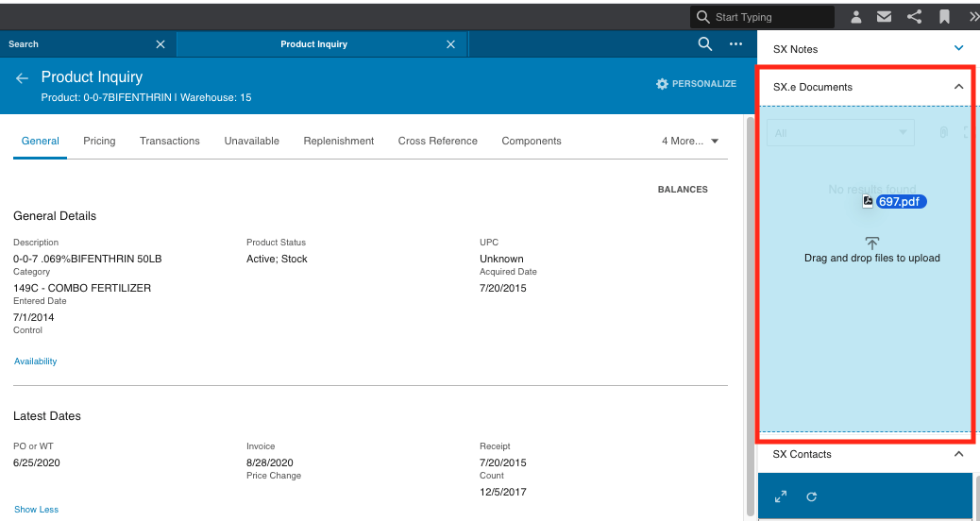Screen dimensions: 980x521
Task: Click the Latest Dates heading
Action: point(47,416)
